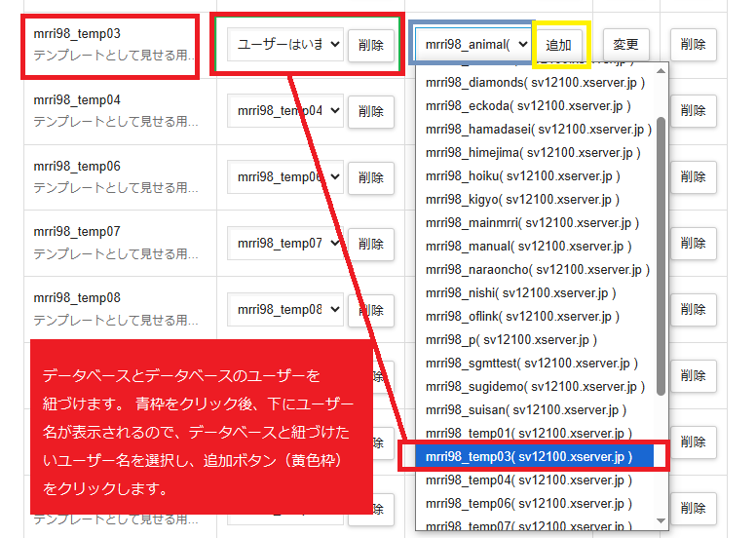Choose mrri98_sugidemo from the user list
The height and width of the screenshot is (538, 756).
[533, 386]
